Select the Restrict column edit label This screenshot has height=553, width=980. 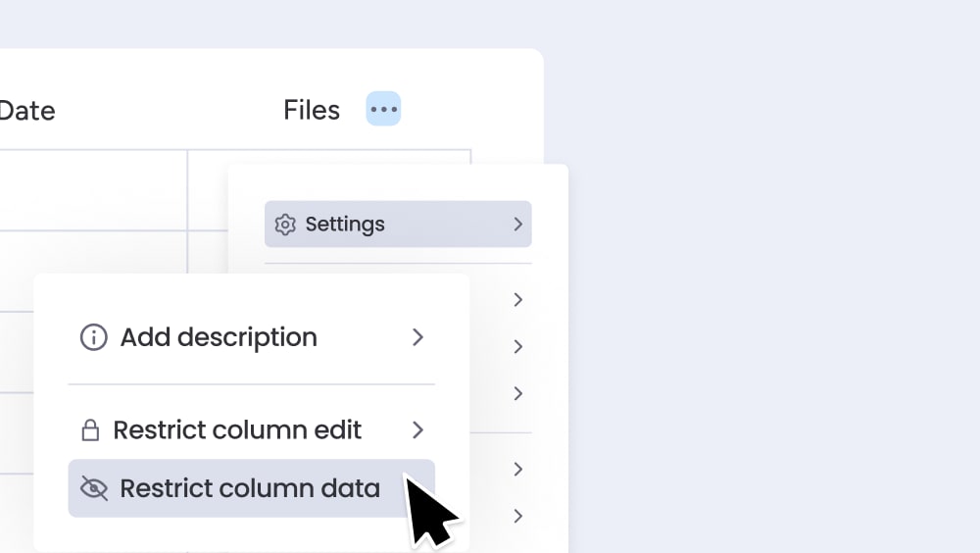point(237,430)
